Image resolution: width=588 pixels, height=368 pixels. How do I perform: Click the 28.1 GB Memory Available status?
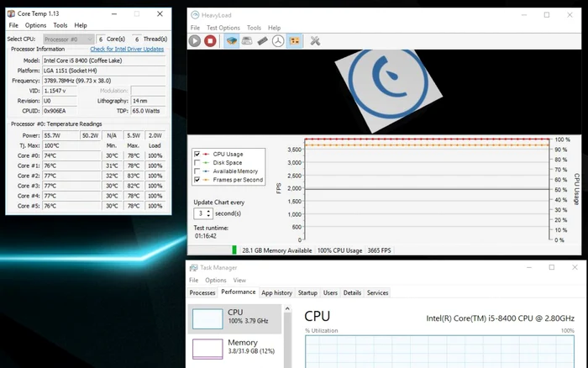pyautogui.click(x=276, y=250)
